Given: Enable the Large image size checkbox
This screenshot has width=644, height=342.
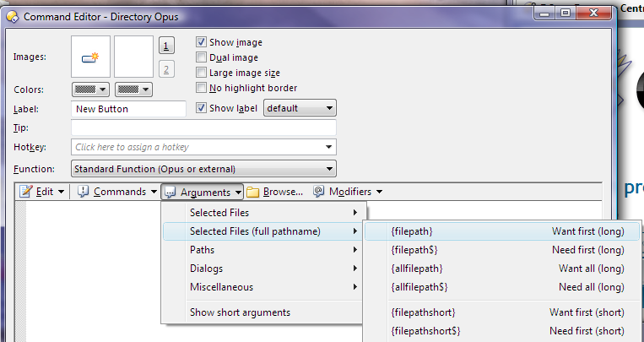Looking at the screenshot, I should [x=202, y=73].
